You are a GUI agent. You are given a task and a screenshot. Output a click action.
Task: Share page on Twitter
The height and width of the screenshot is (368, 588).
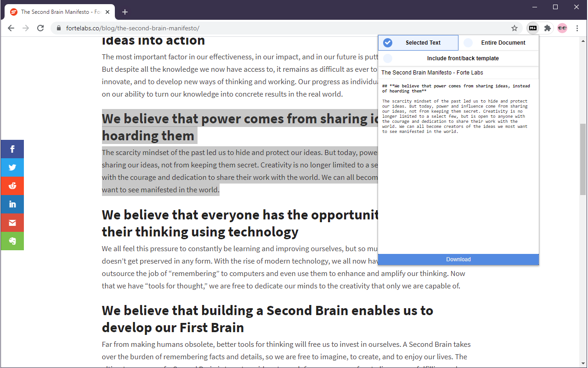12,167
